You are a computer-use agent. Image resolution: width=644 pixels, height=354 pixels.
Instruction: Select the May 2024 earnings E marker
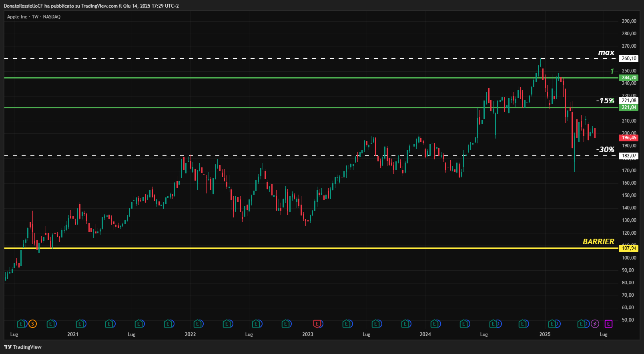click(464, 324)
